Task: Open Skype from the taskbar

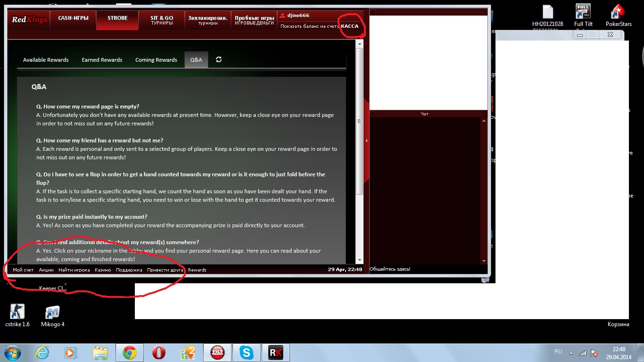Action: click(246, 353)
